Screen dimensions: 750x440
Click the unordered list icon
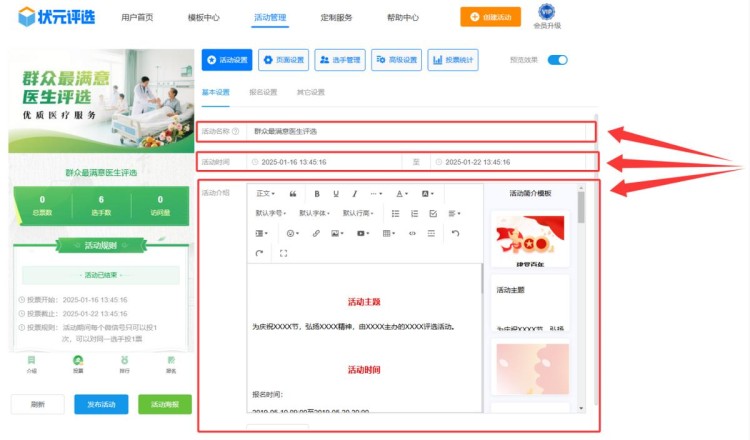[x=395, y=213]
